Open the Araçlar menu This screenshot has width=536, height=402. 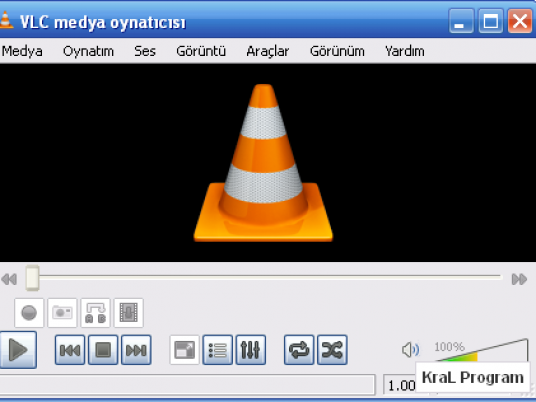pos(268,51)
